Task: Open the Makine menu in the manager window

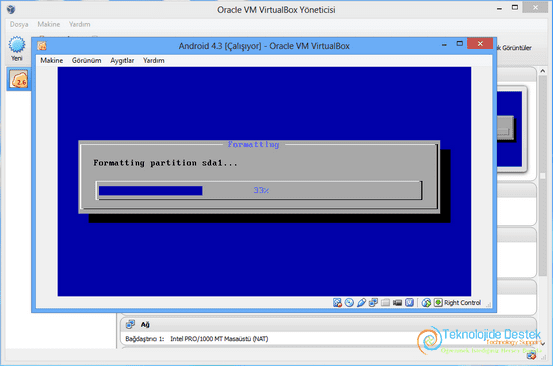Action: pos(49,24)
